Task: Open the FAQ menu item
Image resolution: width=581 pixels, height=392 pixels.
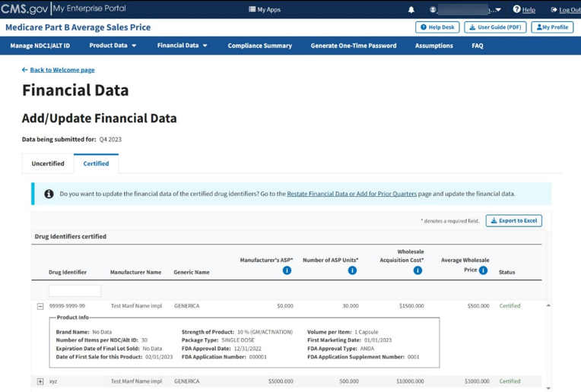Action: click(x=478, y=46)
